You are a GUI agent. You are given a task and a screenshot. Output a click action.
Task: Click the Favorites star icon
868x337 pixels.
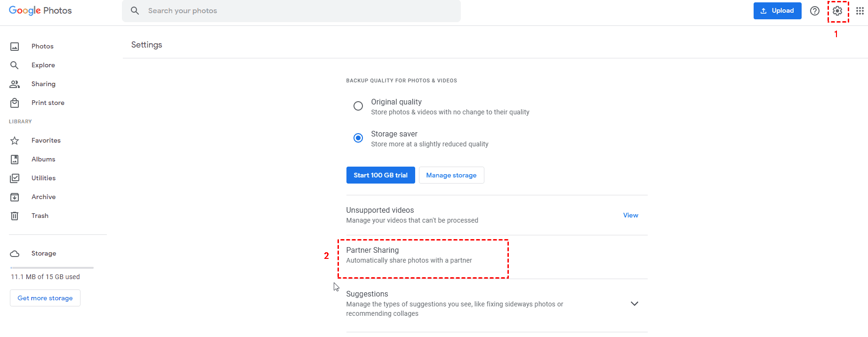(15, 140)
